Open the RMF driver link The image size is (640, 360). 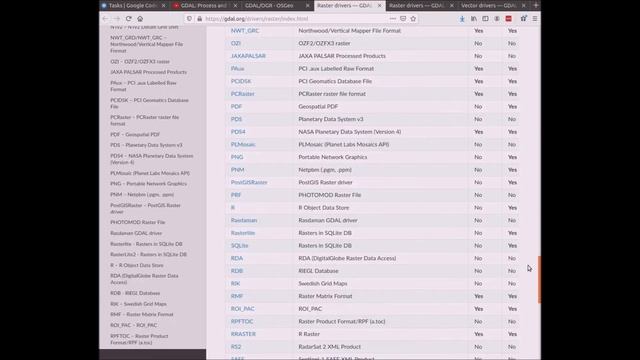point(237,296)
